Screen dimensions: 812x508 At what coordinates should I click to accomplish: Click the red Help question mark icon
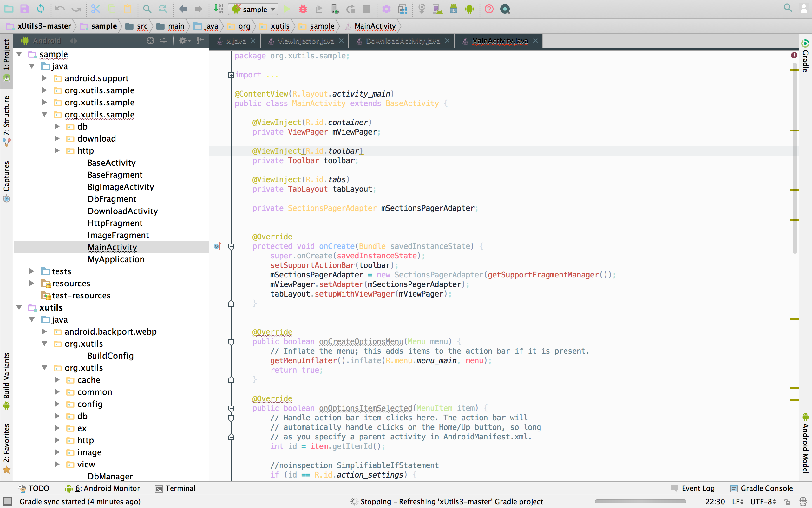click(x=489, y=9)
